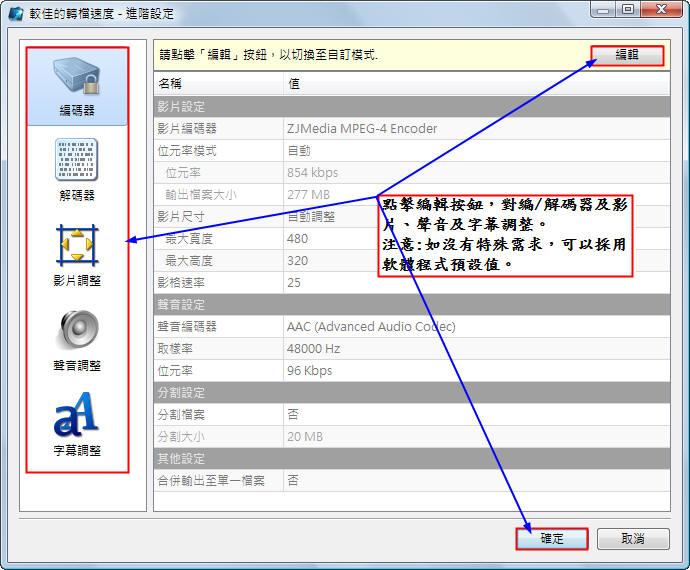
Task: Cancel the dialog with 取消
Action: (x=632, y=538)
